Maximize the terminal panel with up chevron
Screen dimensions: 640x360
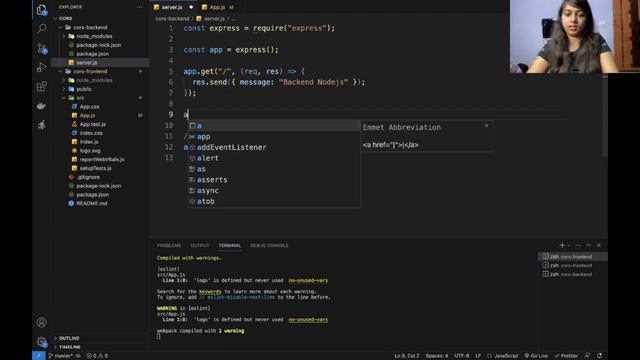point(588,245)
